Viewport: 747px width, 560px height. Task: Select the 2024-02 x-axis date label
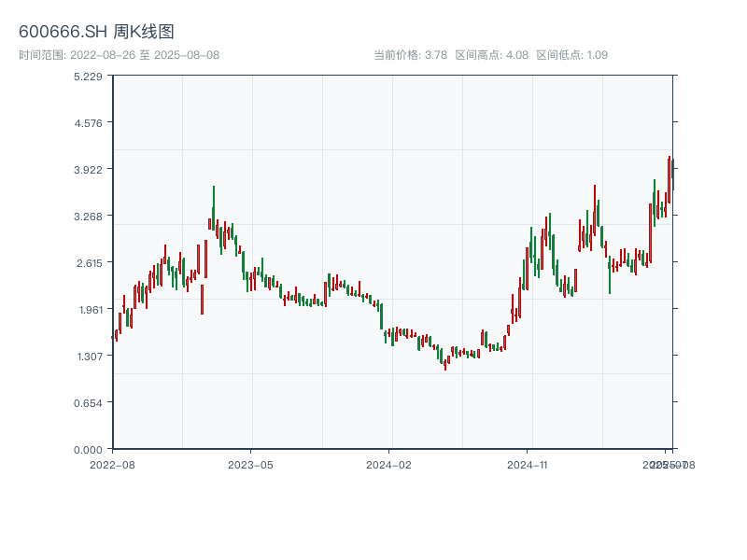click(x=388, y=464)
